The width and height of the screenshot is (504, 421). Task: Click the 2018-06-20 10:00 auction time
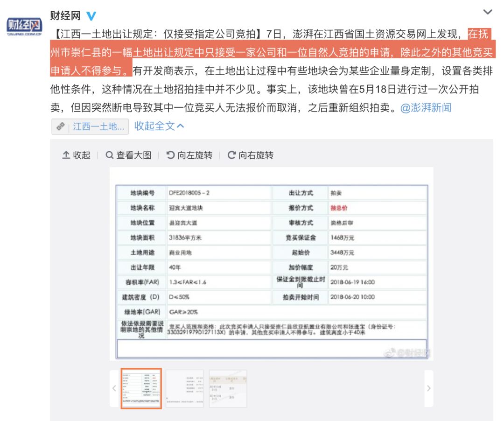coord(352,297)
